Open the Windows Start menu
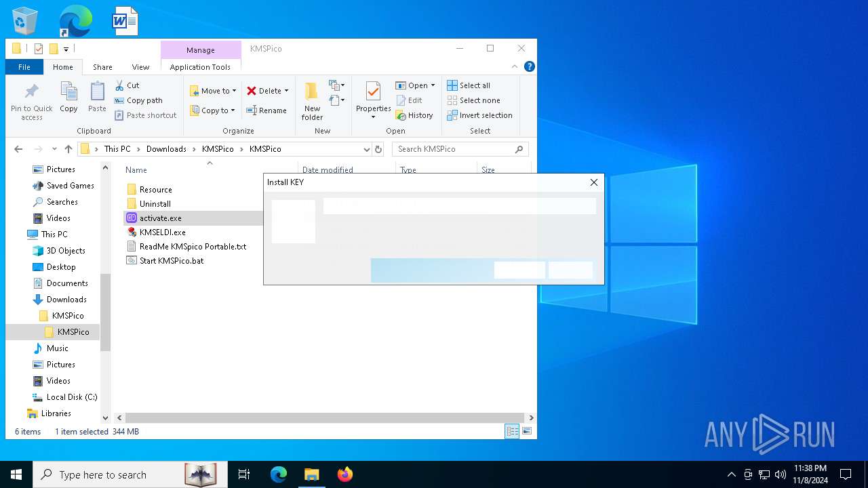The width and height of the screenshot is (868, 488). [16, 474]
